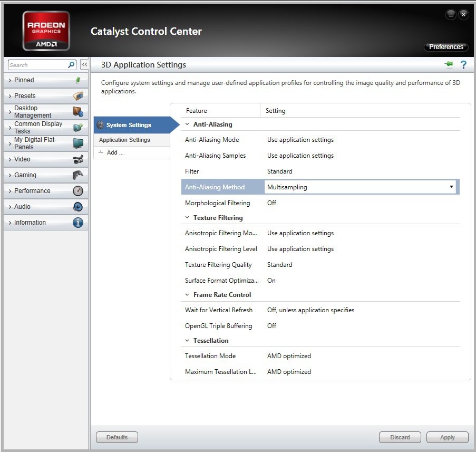Image resolution: width=476 pixels, height=452 pixels.
Task: Select the Anti-Aliasing Samples row
Action: click(320, 156)
